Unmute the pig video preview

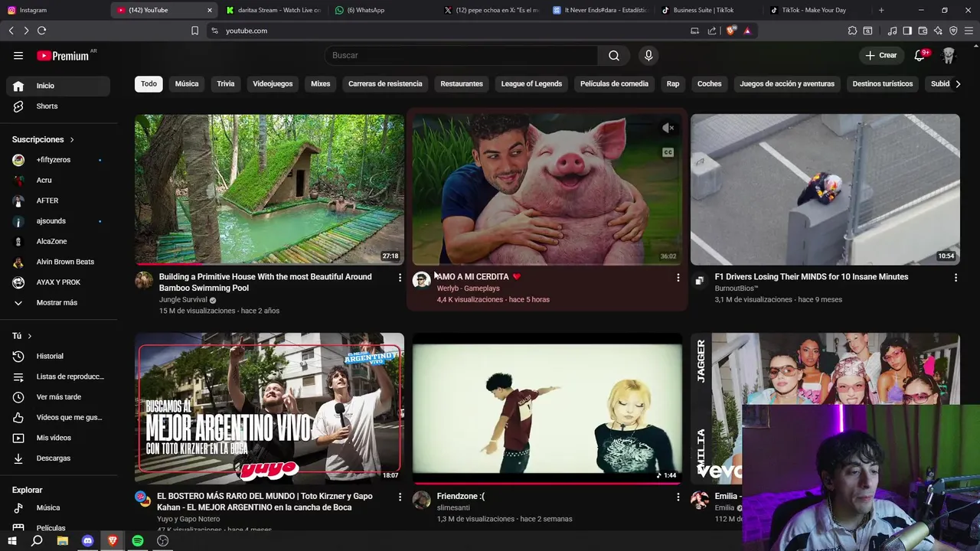(x=668, y=129)
